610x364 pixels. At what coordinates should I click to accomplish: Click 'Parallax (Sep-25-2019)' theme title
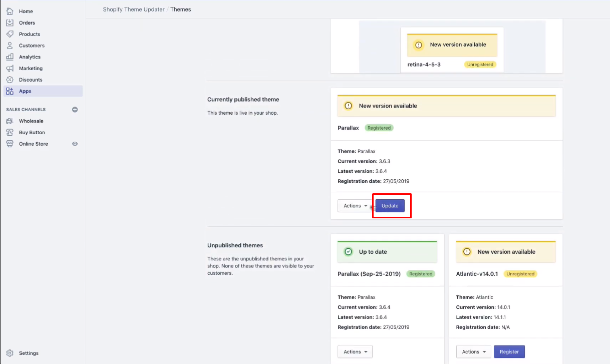(x=370, y=274)
